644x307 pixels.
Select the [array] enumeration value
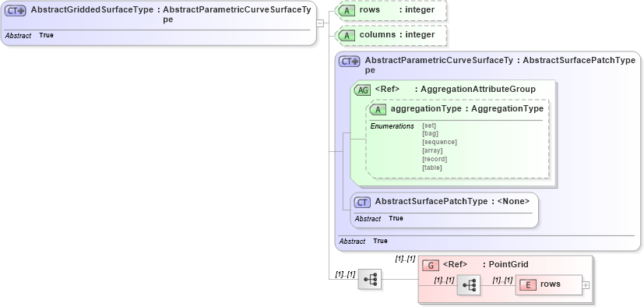click(x=432, y=150)
